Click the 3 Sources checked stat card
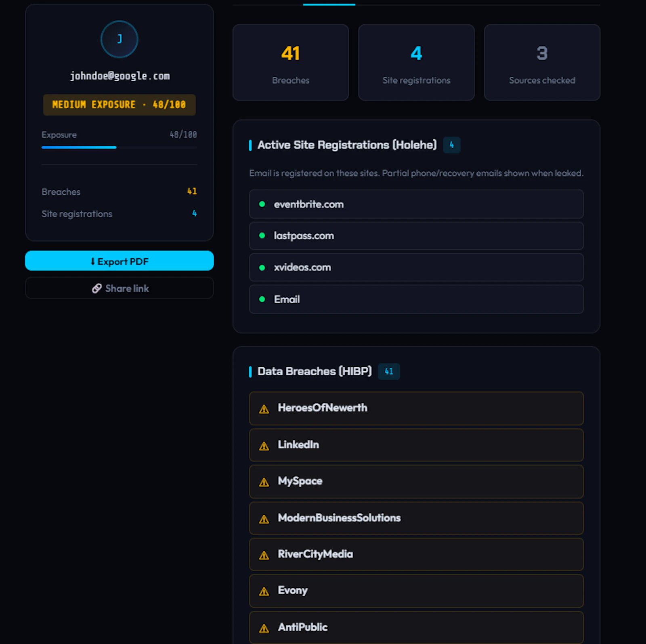The height and width of the screenshot is (644, 646). click(542, 62)
